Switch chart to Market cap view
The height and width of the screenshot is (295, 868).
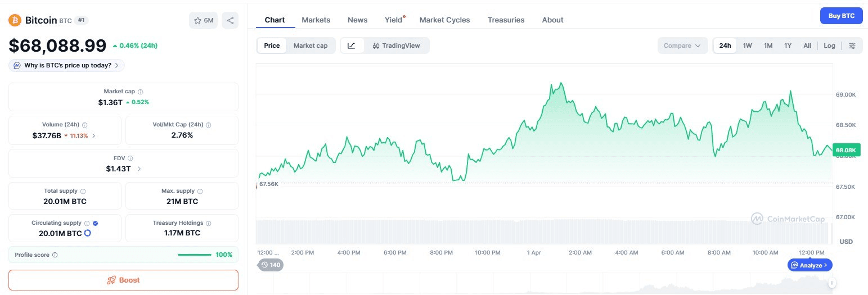coord(310,46)
